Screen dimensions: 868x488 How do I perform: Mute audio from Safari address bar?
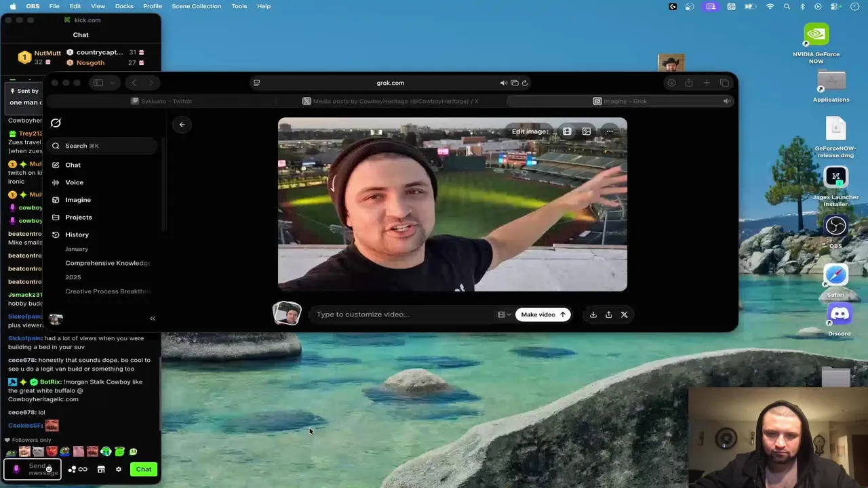tap(504, 83)
